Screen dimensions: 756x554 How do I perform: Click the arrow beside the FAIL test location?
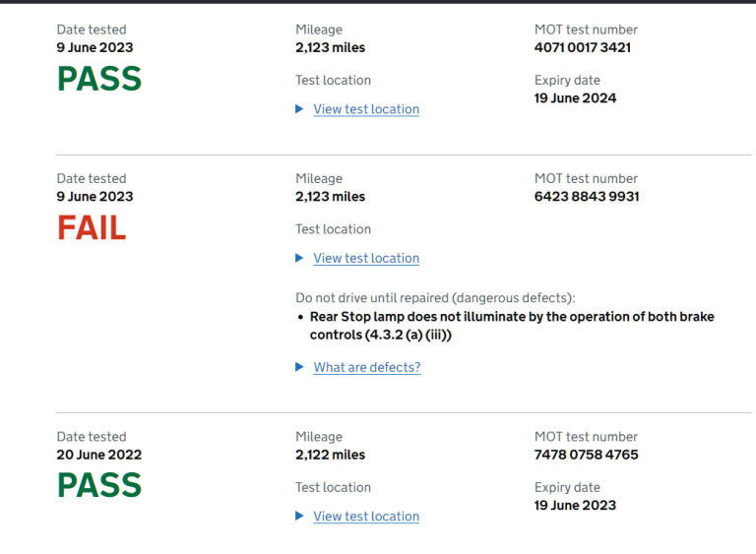pyautogui.click(x=300, y=258)
